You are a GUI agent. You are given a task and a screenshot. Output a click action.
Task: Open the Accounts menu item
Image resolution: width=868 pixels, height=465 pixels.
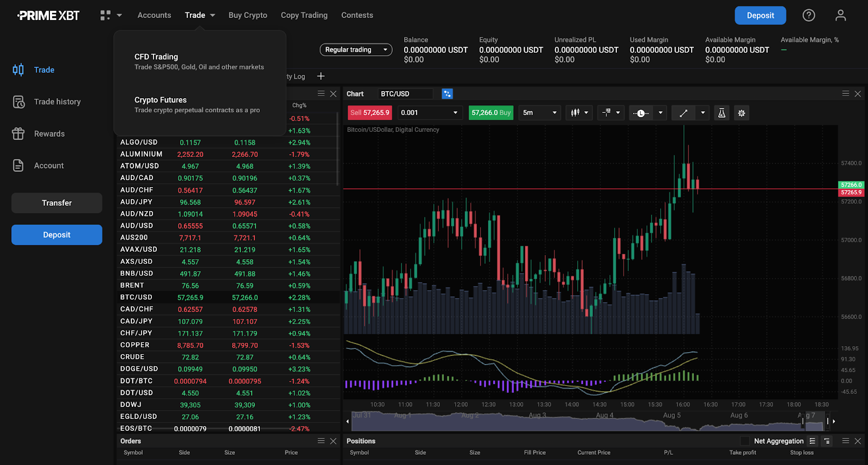pyautogui.click(x=154, y=15)
